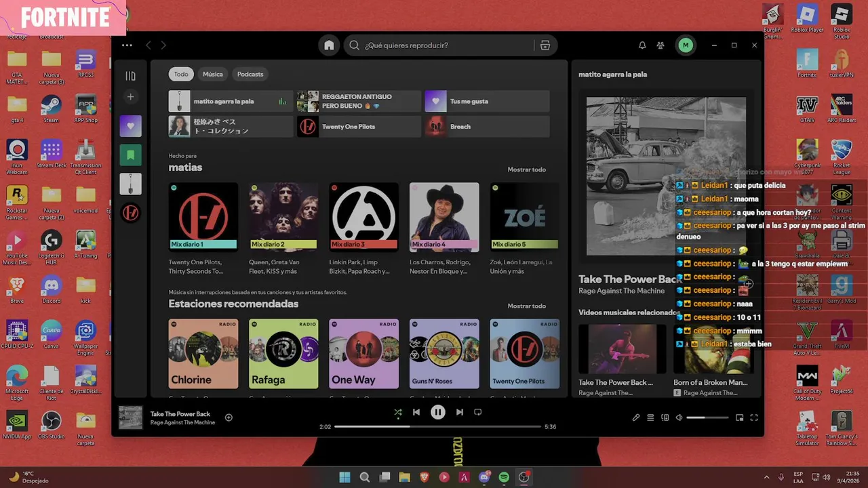The height and width of the screenshot is (488, 868).
Task: Open Your Episodes bookmark in sidebar
Action: [x=131, y=155]
